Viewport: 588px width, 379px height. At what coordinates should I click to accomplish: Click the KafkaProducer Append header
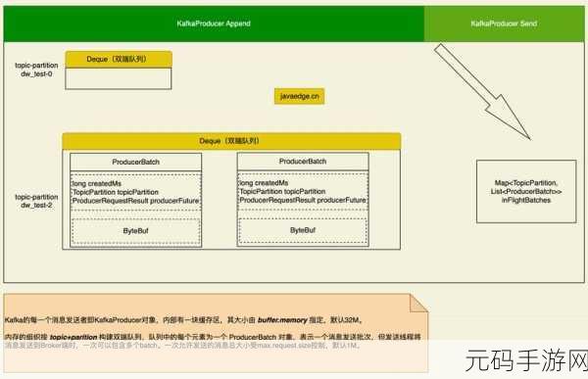pos(214,24)
